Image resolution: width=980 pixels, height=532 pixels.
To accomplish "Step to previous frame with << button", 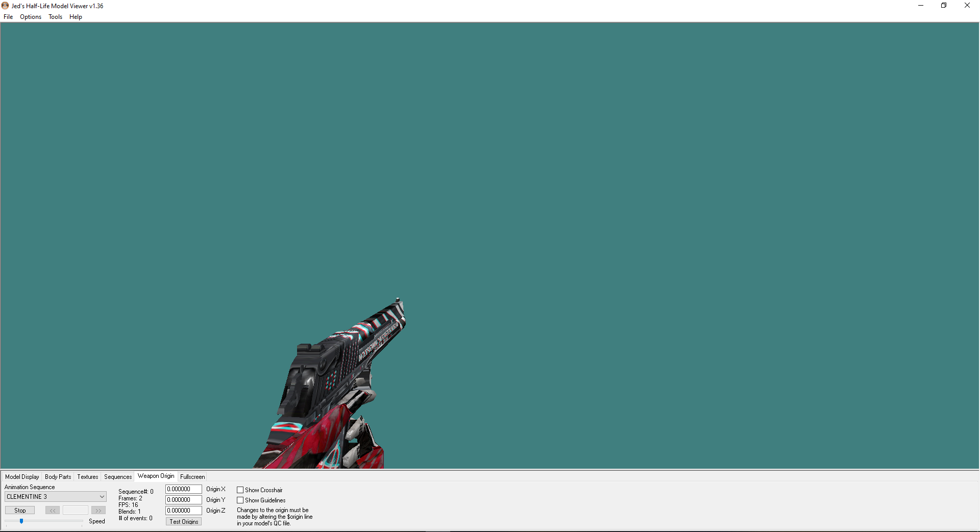I will click(x=53, y=511).
